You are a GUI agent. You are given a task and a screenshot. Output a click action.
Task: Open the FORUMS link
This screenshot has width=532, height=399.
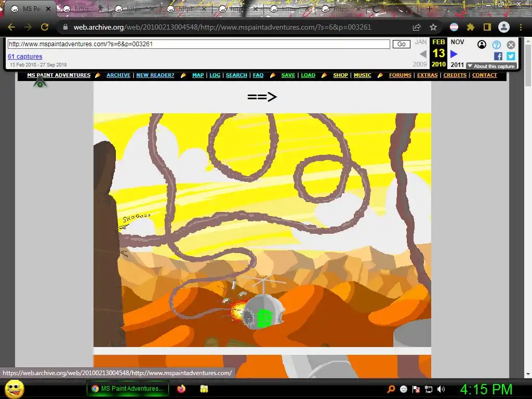point(400,75)
